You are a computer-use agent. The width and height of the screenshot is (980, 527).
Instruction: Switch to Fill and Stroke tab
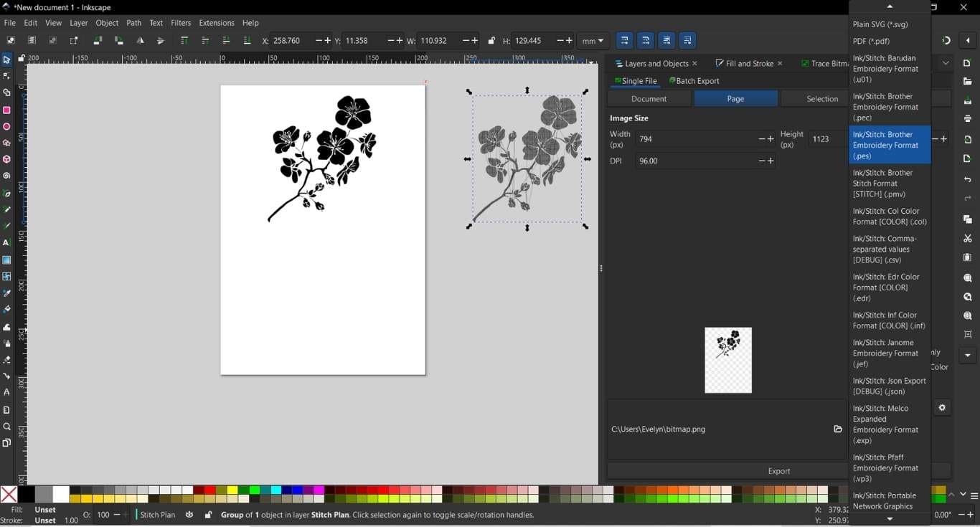[749, 63]
